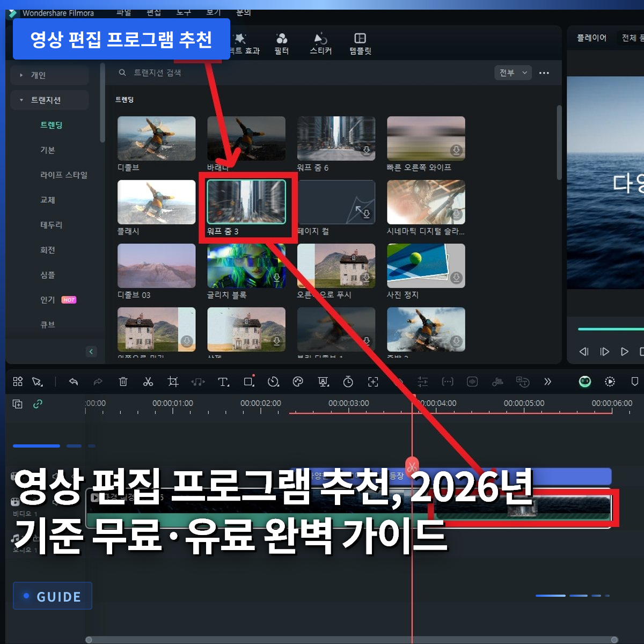Open the 라이프 스타일 category
This screenshot has width=644, height=644.
pyautogui.click(x=64, y=175)
